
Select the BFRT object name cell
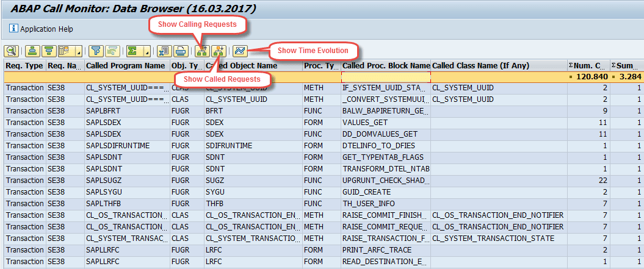pos(253,111)
